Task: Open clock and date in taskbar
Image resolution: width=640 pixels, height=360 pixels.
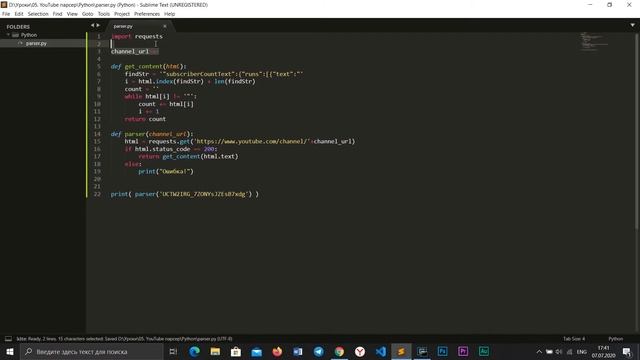Action: click(x=603, y=351)
